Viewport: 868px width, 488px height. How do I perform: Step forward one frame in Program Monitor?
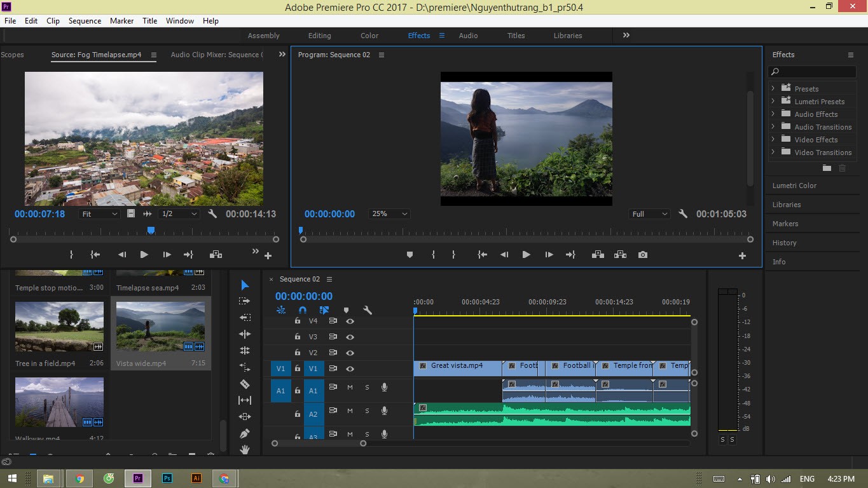point(549,255)
